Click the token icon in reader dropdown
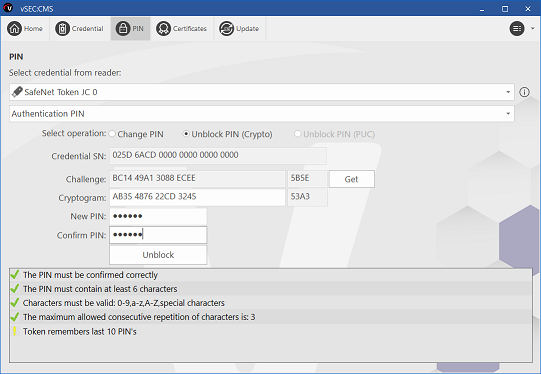Screen dimensions: 541x374 (17, 92)
